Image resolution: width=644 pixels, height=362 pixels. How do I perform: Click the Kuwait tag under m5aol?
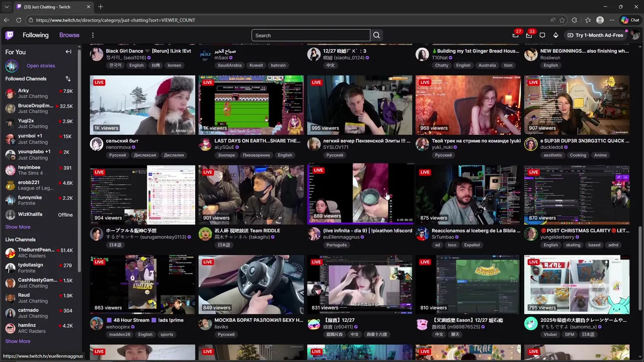pyautogui.click(x=256, y=65)
